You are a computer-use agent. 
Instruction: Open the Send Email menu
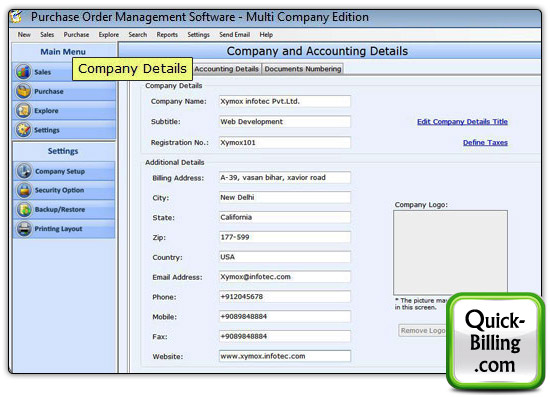click(234, 35)
